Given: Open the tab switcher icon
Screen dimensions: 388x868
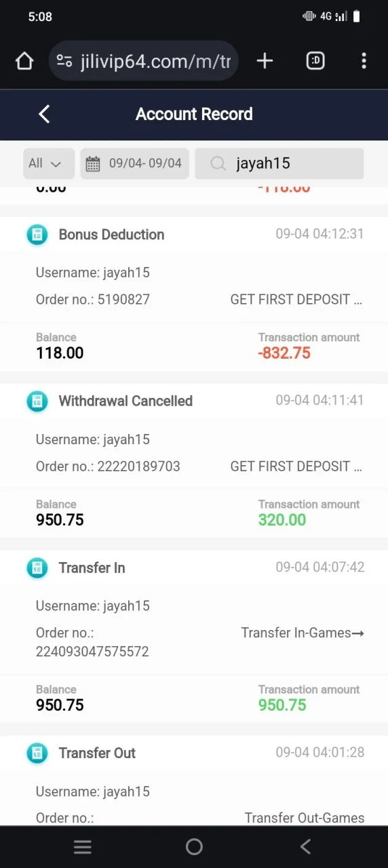Looking at the screenshot, I should (315, 61).
